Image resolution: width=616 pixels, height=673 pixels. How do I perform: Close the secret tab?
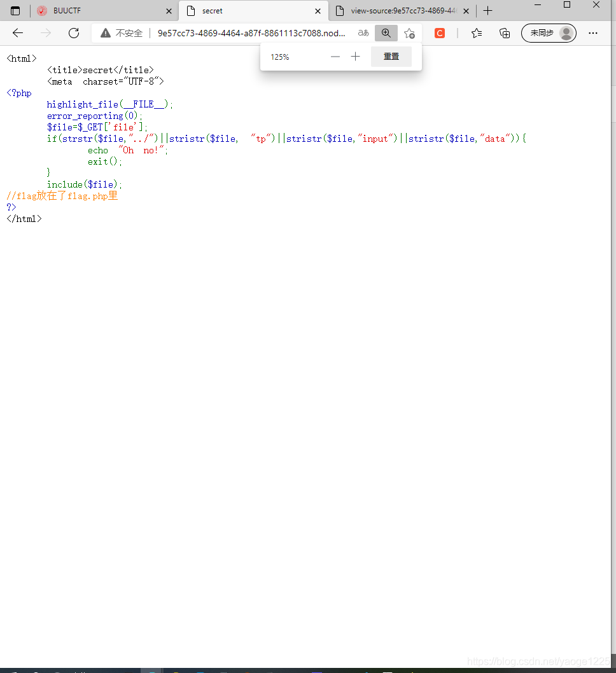[318, 11]
